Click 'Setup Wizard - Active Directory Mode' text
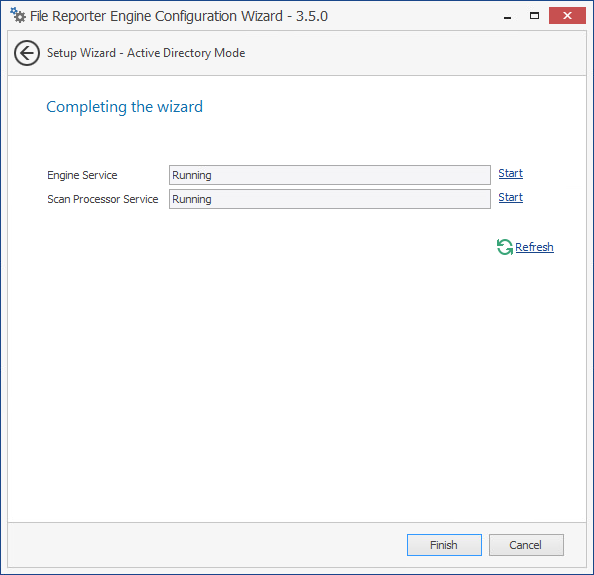Screen dimensions: 594x575 coord(146,53)
